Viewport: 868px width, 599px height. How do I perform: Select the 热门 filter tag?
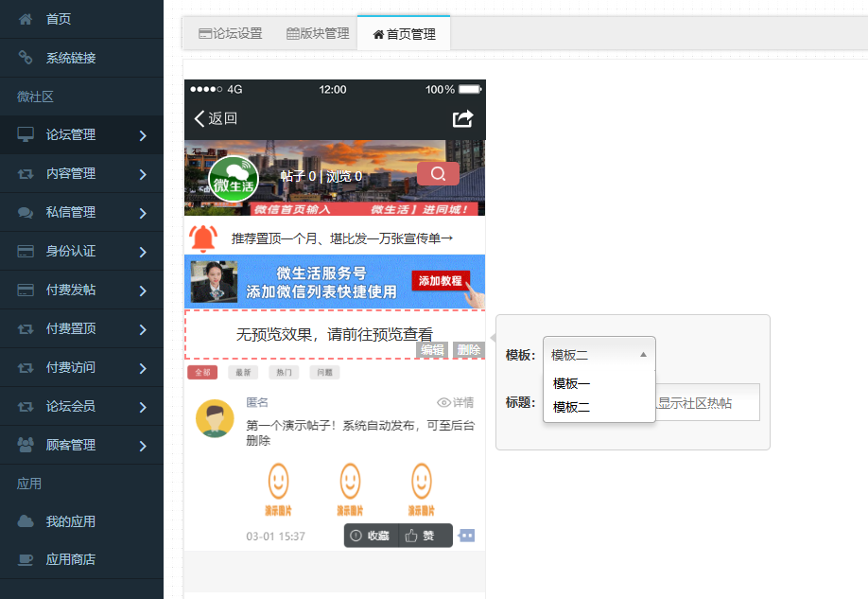pyautogui.click(x=284, y=373)
